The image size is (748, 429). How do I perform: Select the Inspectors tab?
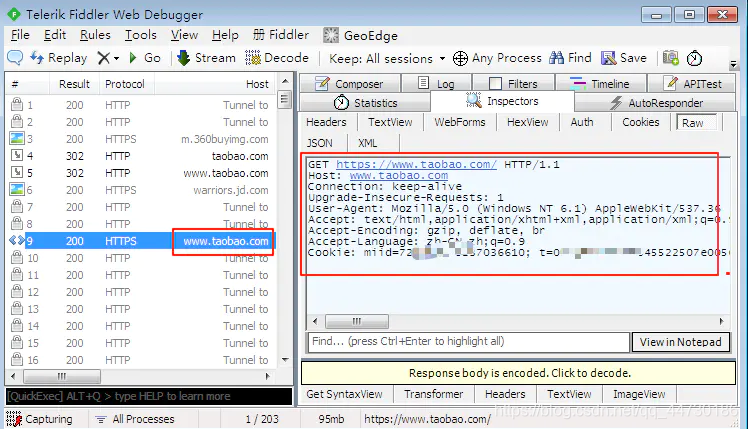(x=502, y=101)
